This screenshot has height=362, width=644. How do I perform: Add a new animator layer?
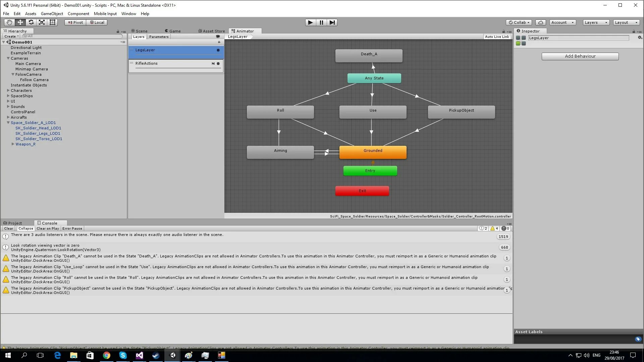click(219, 42)
